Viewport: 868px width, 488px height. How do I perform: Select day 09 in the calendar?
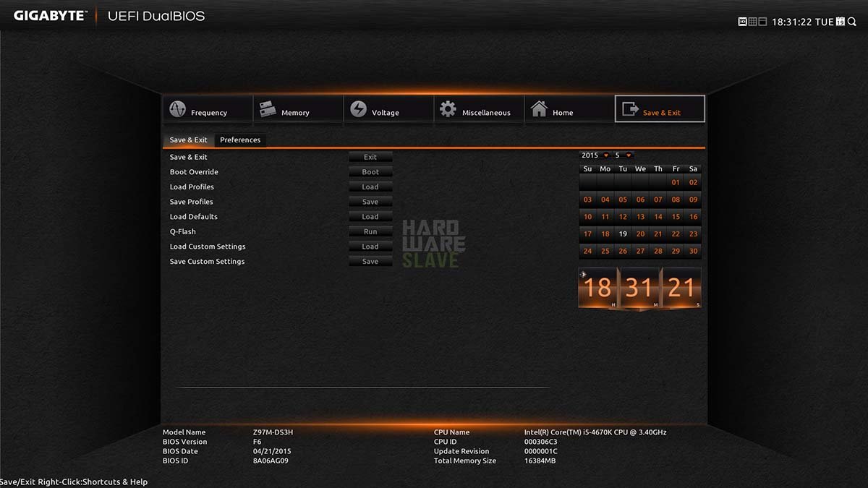693,200
